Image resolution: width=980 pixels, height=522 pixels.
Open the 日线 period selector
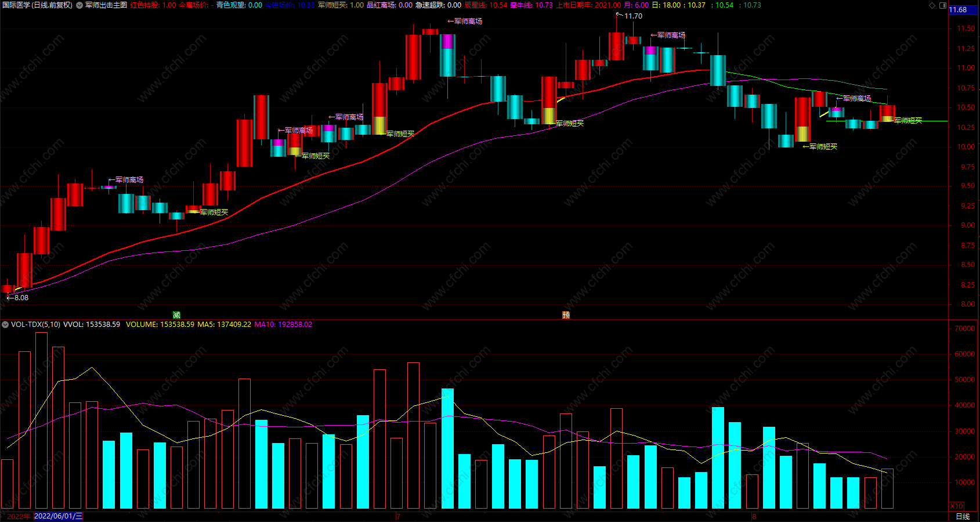pyautogui.click(x=963, y=516)
